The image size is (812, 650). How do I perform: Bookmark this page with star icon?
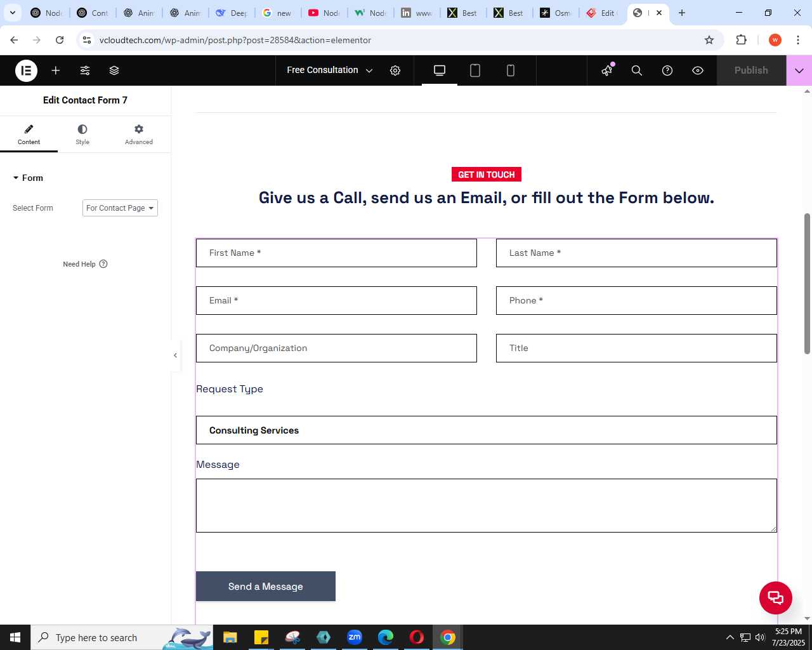click(x=709, y=40)
